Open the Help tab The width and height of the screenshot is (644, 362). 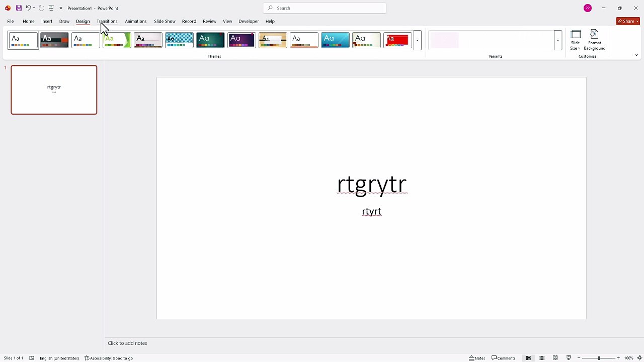click(270, 21)
